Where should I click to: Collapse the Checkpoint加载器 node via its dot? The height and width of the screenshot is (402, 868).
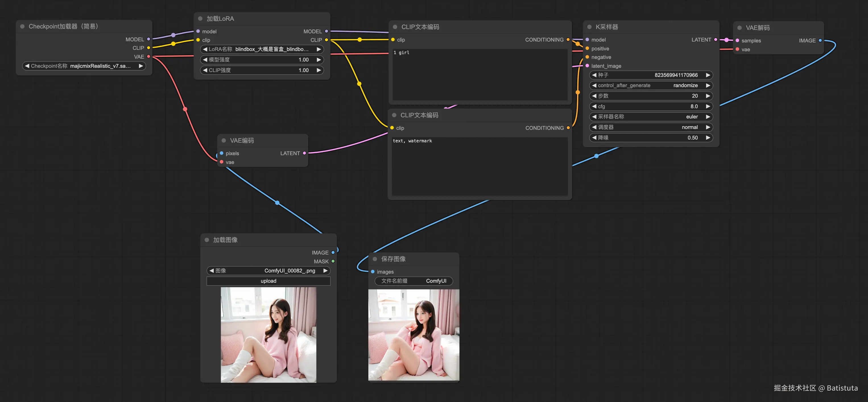click(22, 26)
